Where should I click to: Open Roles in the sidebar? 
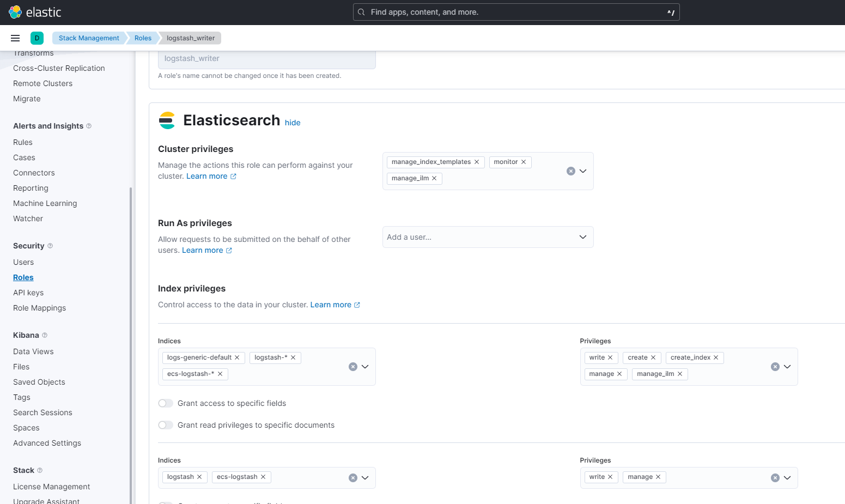pos(23,277)
